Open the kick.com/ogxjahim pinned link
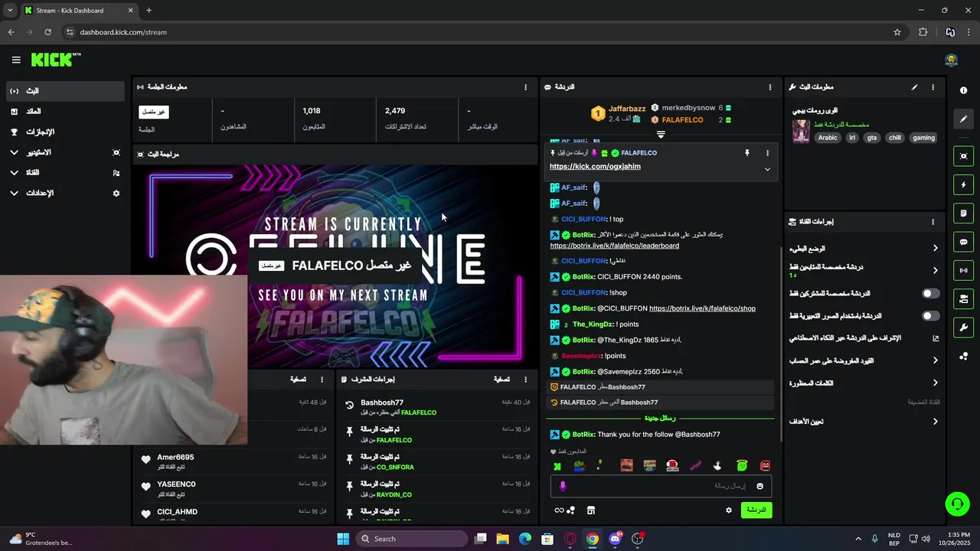This screenshot has width=980, height=551. (595, 166)
